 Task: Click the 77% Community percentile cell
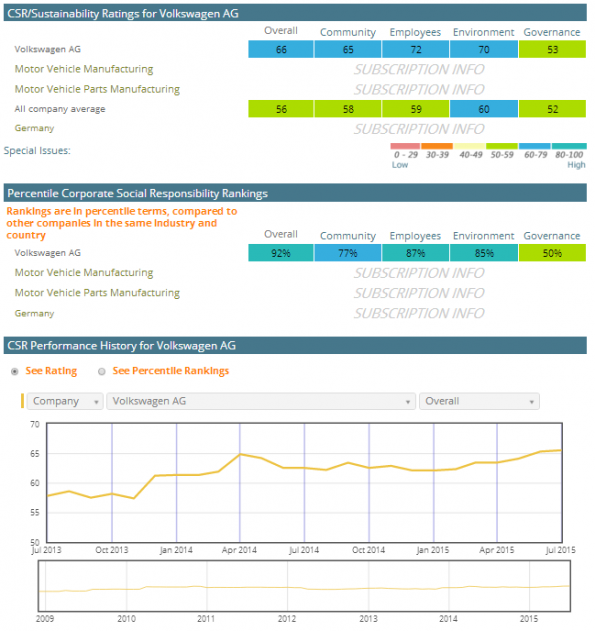click(x=348, y=253)
